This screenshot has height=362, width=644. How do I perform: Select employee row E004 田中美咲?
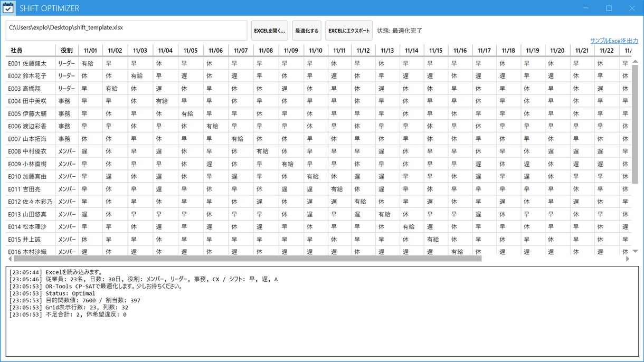pos(319,101)
